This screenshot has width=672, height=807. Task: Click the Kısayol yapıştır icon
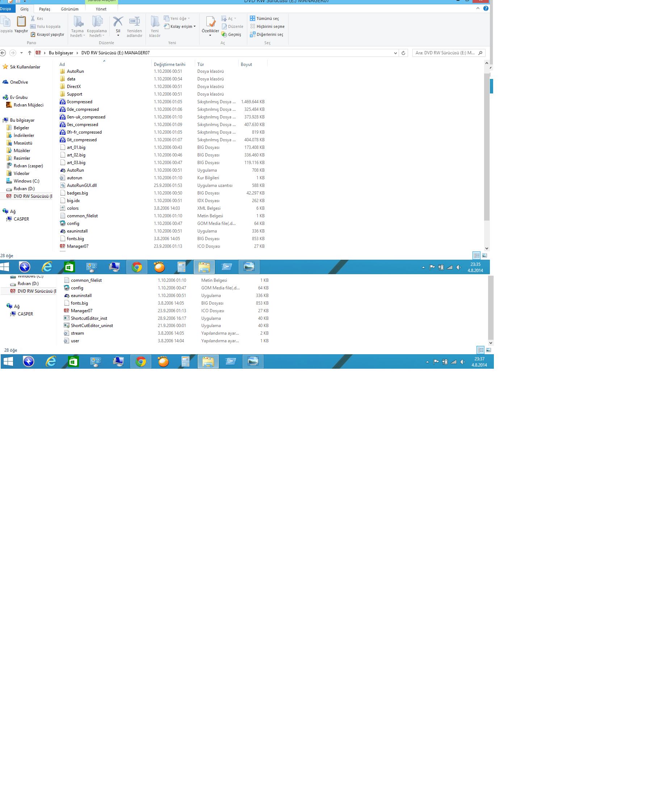tap(33, 34)
